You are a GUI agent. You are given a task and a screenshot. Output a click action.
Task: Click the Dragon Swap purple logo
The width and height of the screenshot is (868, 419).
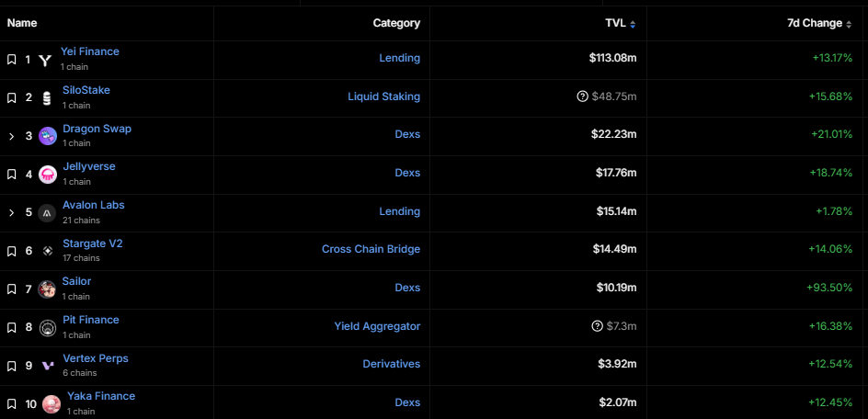[x=48, y=136]
